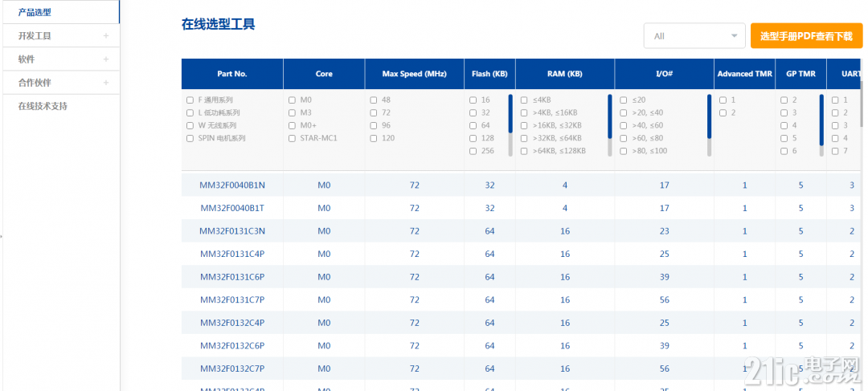Check the 16 KB flash filter

473,100
